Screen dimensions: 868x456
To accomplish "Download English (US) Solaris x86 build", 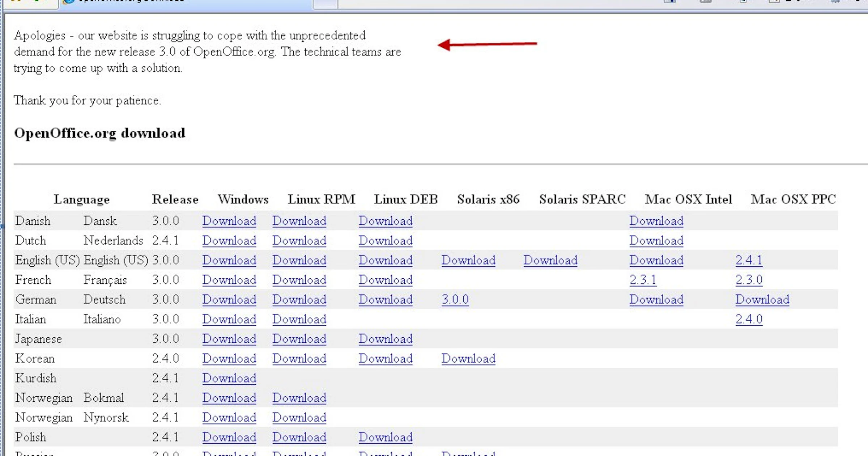I will (x=468, y=260).
